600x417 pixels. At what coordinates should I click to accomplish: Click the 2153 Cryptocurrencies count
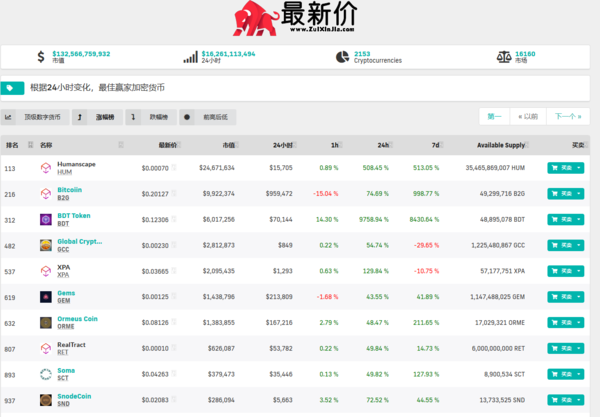point(362,54)
